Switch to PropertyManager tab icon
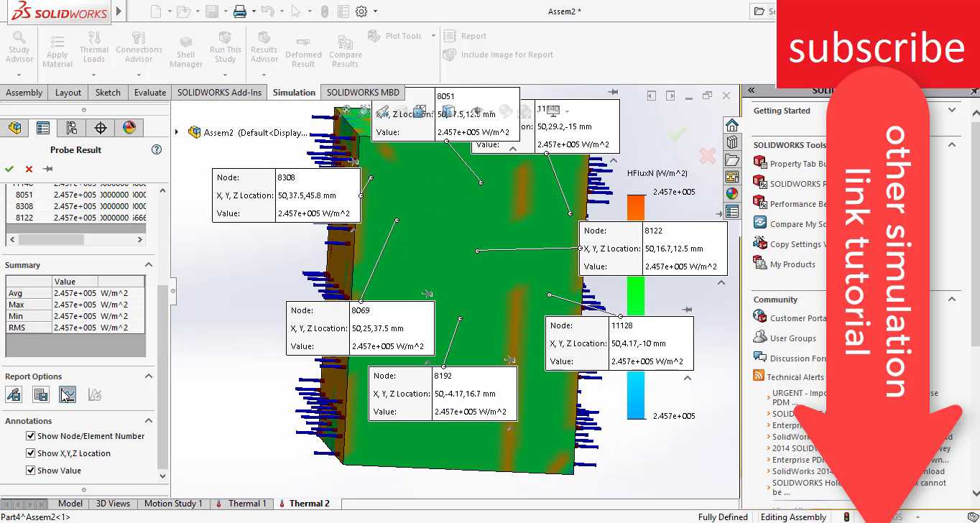The height and width of the screenshot is (523, 980). coord(43,128)
